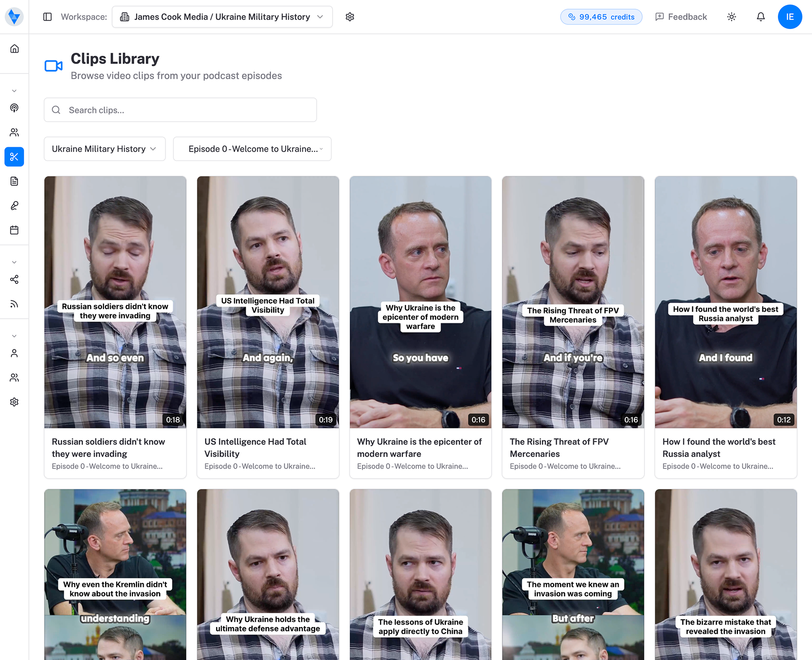Focus the Search clips field
Screen dimensions: 812x660
coord(180,110)
